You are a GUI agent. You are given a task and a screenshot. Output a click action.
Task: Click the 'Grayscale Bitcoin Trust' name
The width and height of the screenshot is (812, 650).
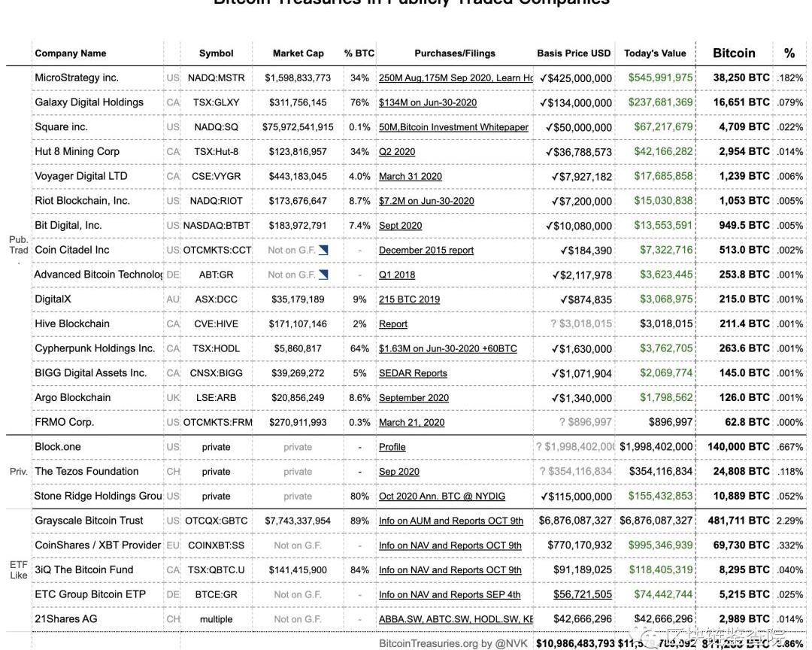(89, 521)
